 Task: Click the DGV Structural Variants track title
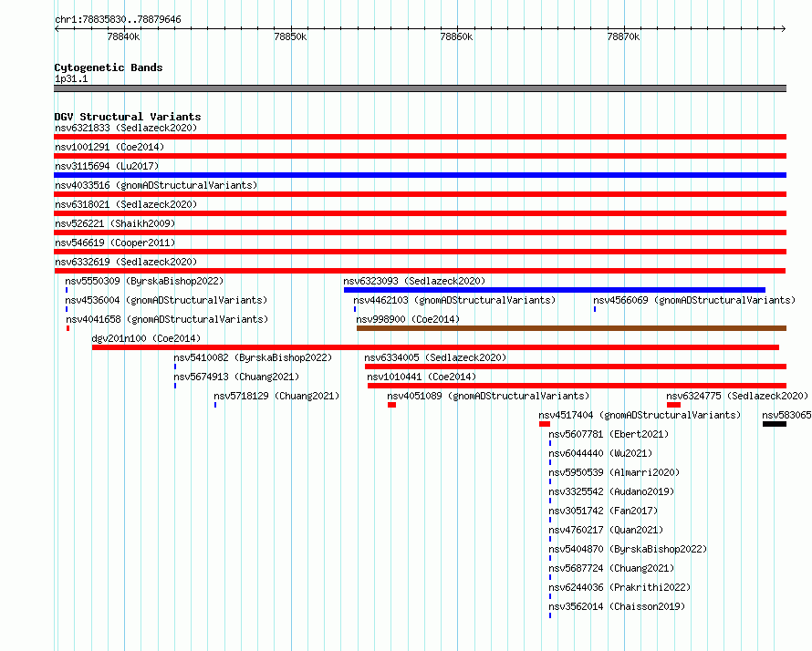point(128,117)
